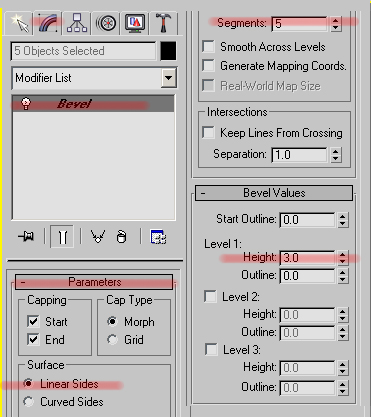Enable the Level 2 checkbox
The width and height of the screenshot is (371, 417).
point(210,296)
